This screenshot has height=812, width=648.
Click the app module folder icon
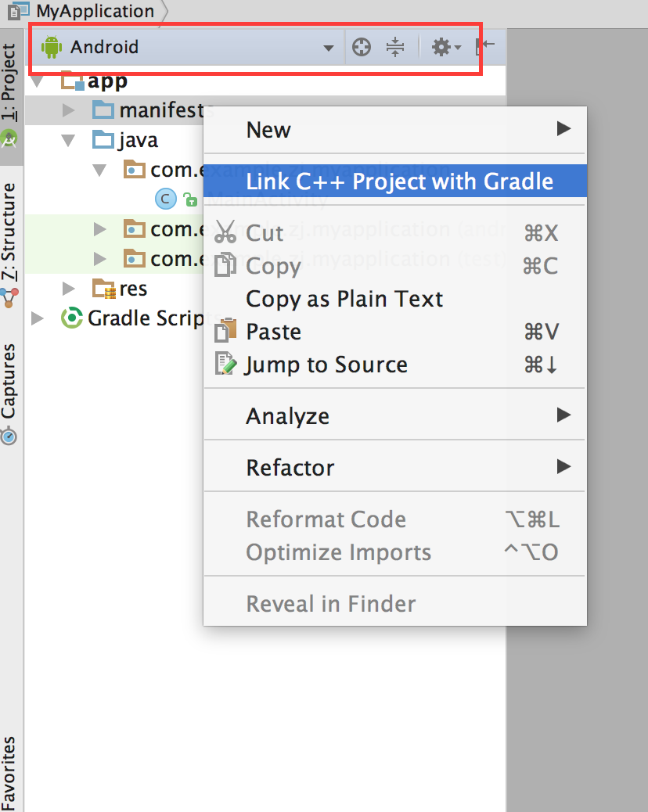click(72, 81)
